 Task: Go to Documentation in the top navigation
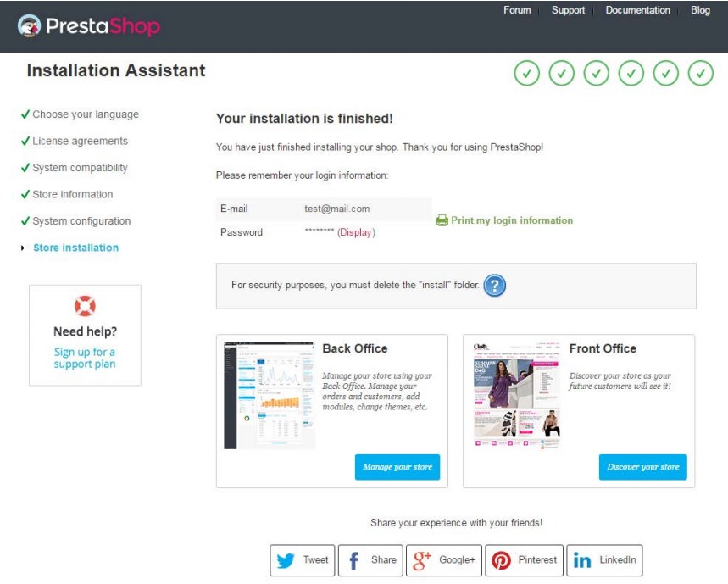[x=637, y=10]
